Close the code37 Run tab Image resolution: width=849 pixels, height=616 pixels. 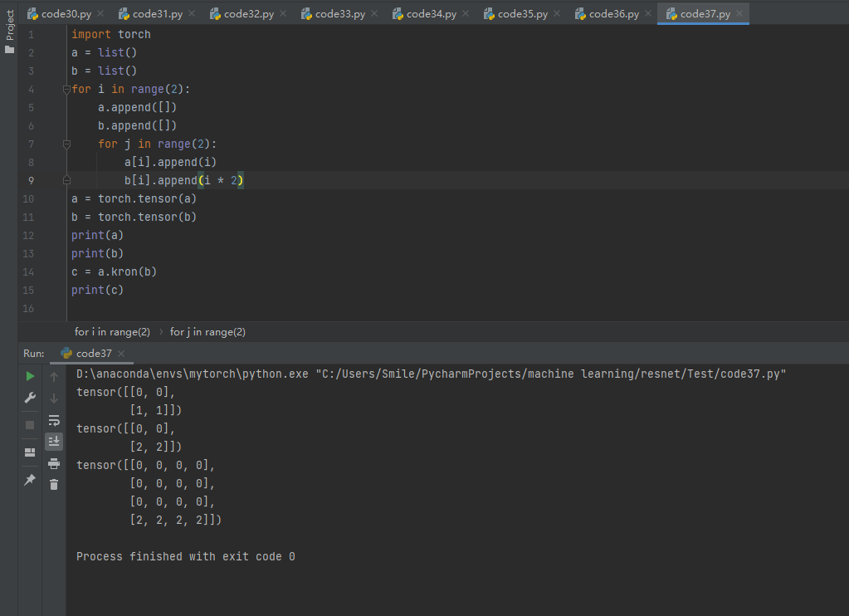(121, 354)
